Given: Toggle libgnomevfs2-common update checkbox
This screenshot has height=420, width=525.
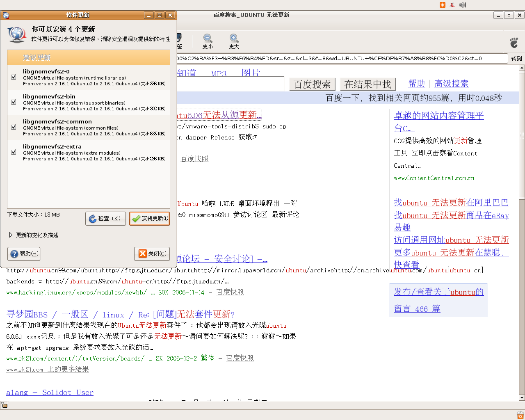Looking at the screenshot, I should coord(14,127).
